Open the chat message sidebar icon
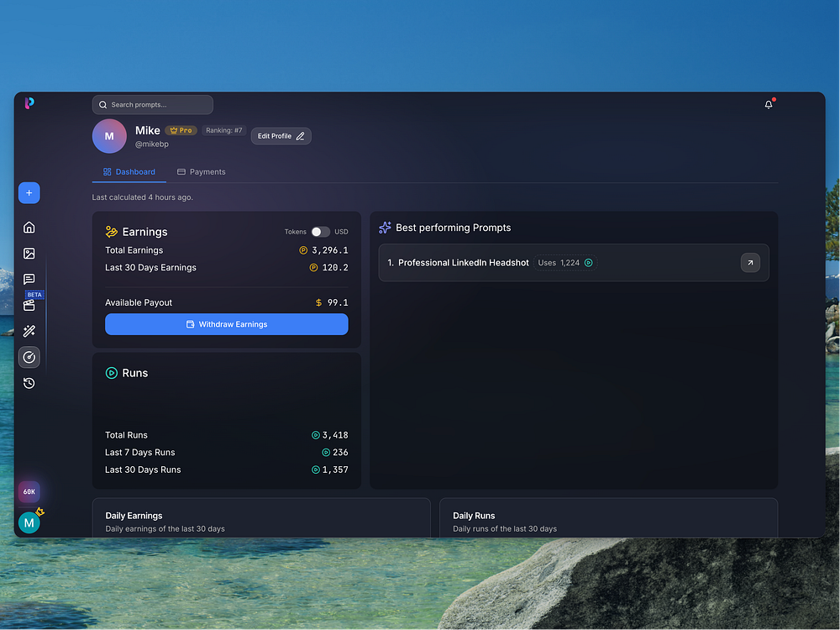The image size is (840, 630). 29,279
